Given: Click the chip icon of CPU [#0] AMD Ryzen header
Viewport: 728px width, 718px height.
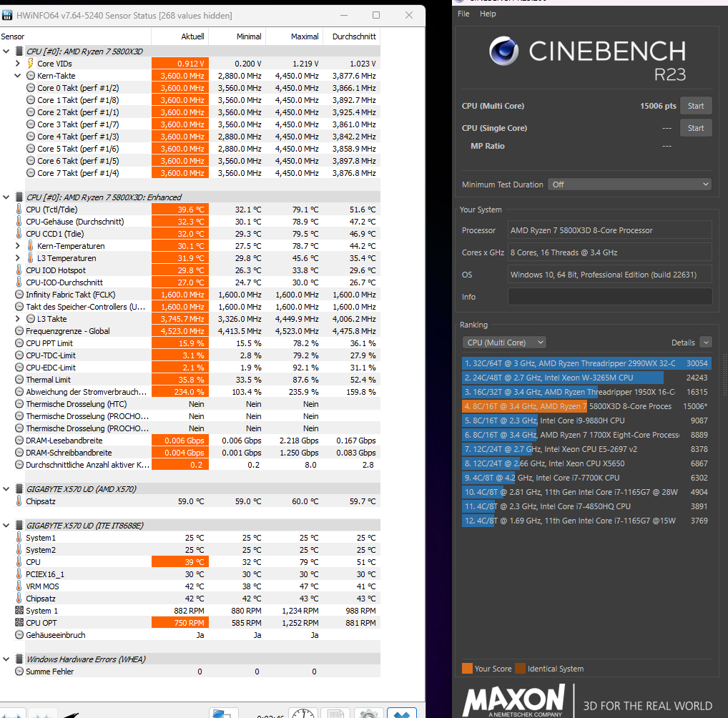Looking at the screenshot, I should point(19,51).
